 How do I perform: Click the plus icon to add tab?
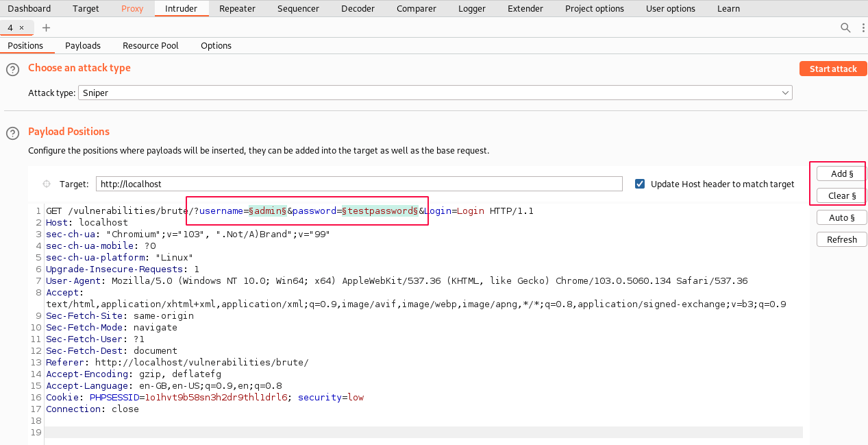point(46,27)
